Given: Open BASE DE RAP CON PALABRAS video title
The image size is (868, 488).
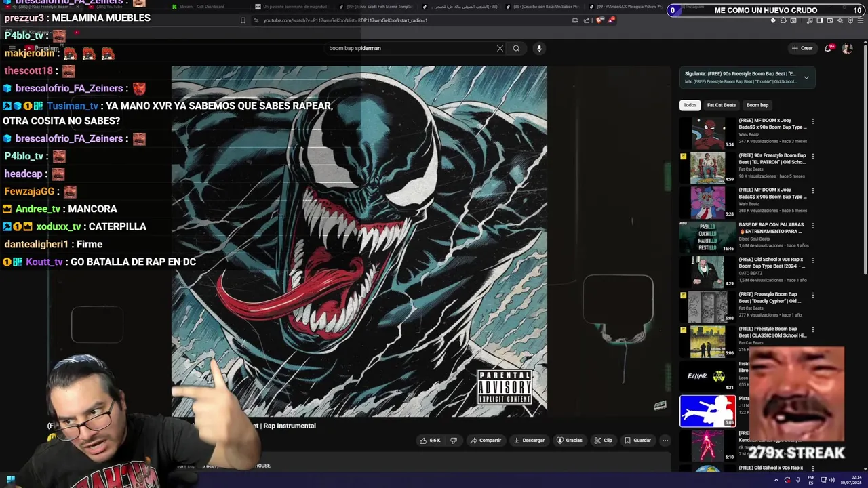Looking at the screenshot, I should pos(772,228).
